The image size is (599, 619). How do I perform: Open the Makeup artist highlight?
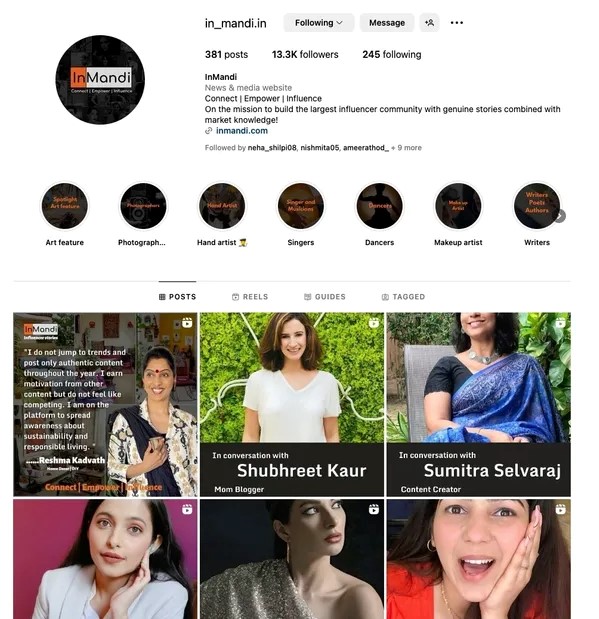point(458,206)
